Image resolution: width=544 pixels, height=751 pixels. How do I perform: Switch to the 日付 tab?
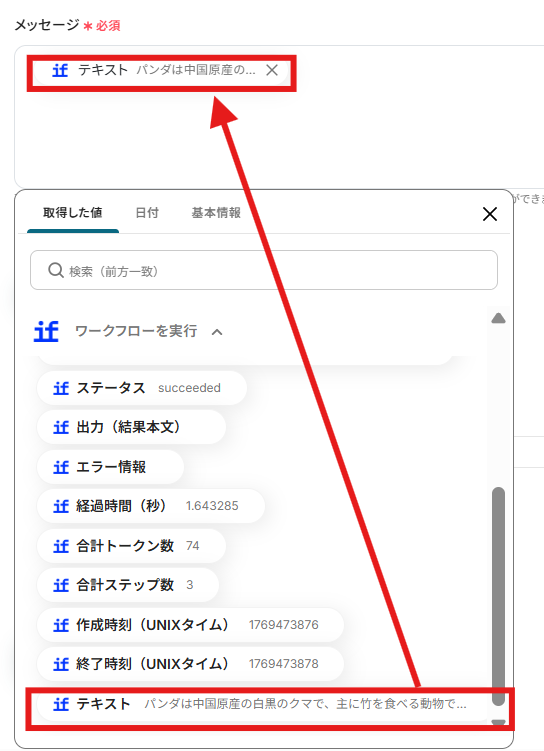click(147, 213)
